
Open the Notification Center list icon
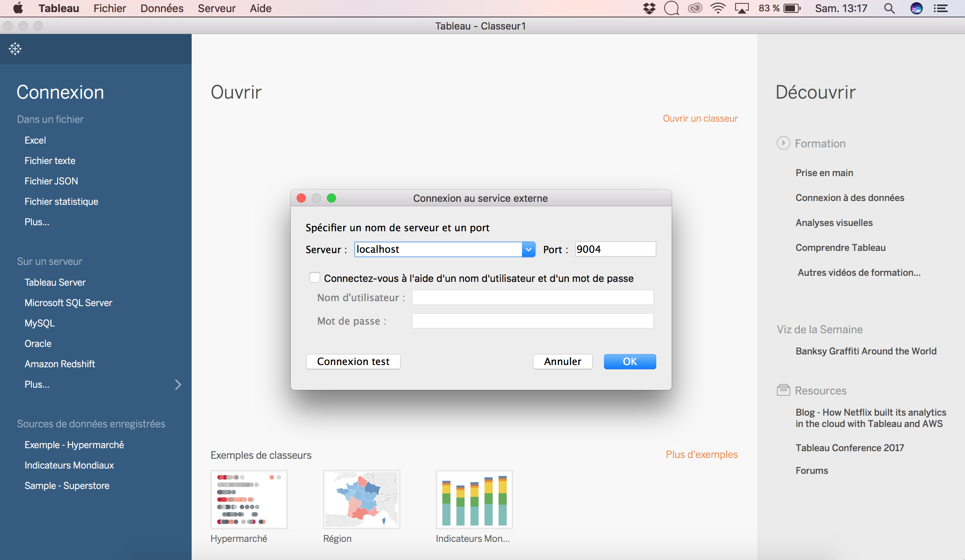click(x=941, y=8)
